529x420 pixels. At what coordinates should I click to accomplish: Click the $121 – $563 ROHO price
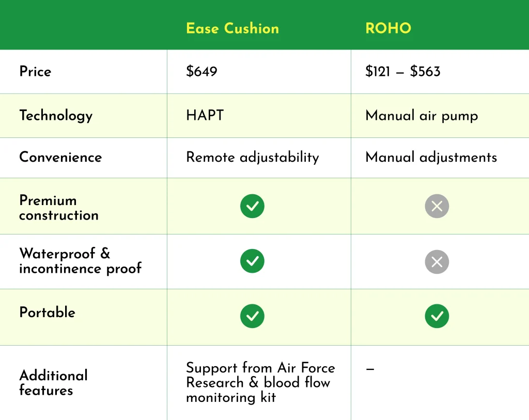tap(402, 71)
